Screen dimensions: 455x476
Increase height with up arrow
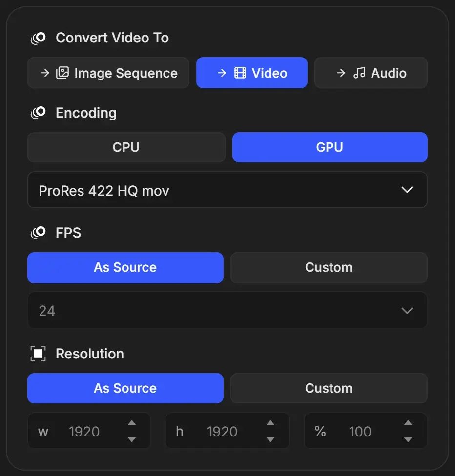click(x=270, y=423)
